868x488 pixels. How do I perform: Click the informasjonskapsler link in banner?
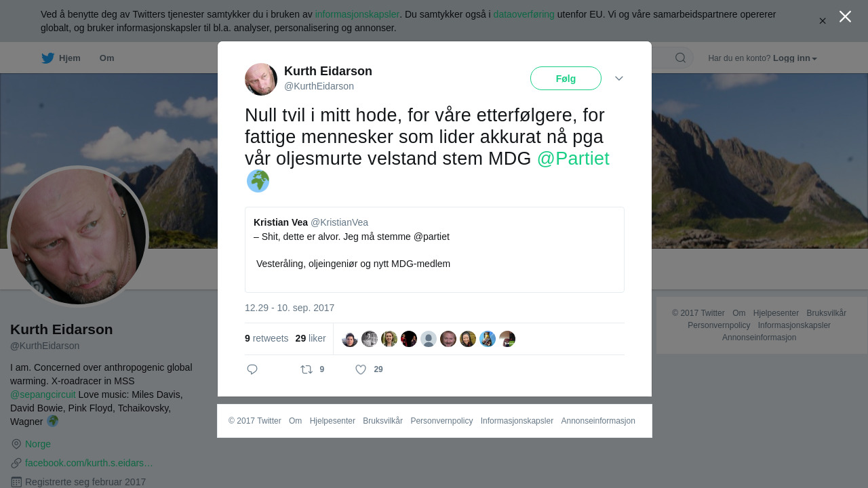pos(357,14)
